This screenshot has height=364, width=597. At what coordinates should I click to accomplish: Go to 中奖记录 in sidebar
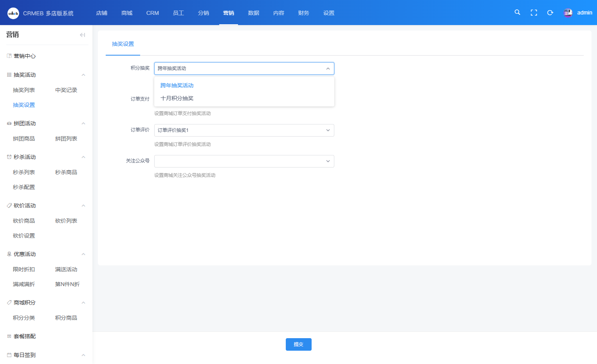pyautogui.click(x=66, y=90)
